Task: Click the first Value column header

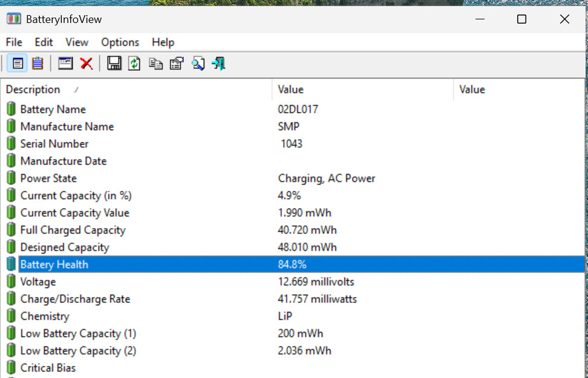Action: [x=290, y=90]
